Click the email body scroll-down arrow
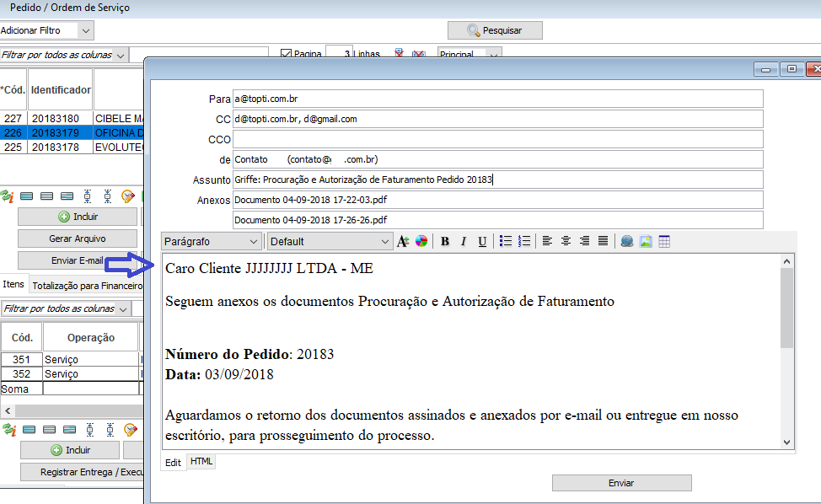This screenshot has width=821, height=504. pos(786,442)
